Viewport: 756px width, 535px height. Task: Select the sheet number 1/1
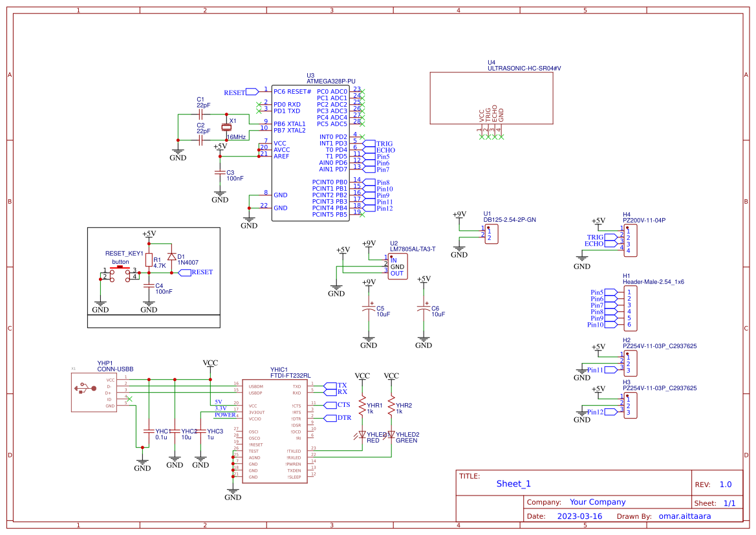[729, 503]
